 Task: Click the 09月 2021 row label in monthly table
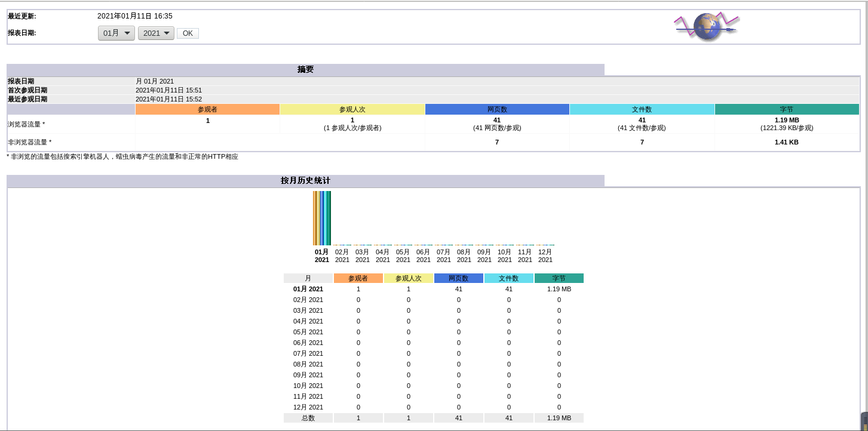tap(308, 375)
